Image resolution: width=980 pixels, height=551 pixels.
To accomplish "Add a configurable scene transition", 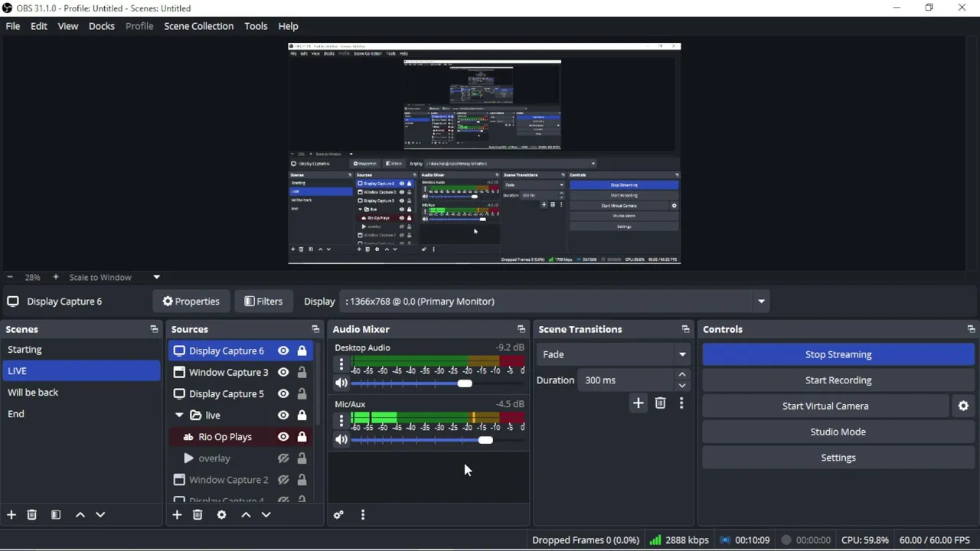I will pyautogui.click(x=639, y=403).
